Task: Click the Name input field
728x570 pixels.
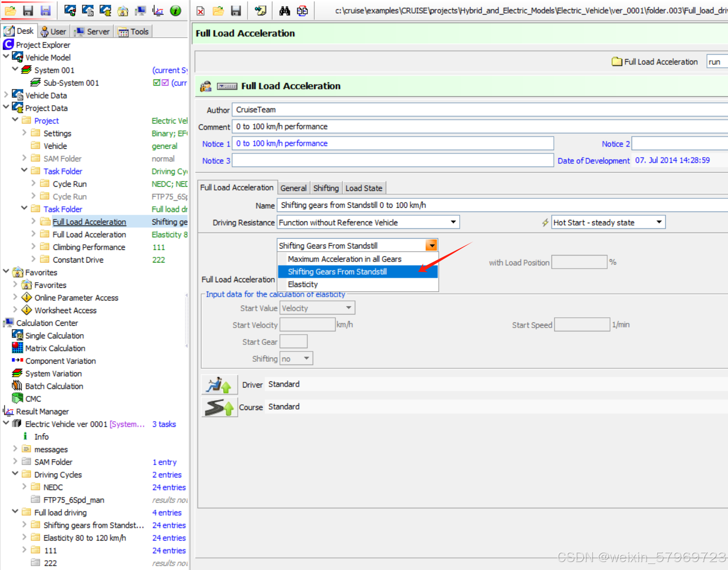Action: coord(502,205)
